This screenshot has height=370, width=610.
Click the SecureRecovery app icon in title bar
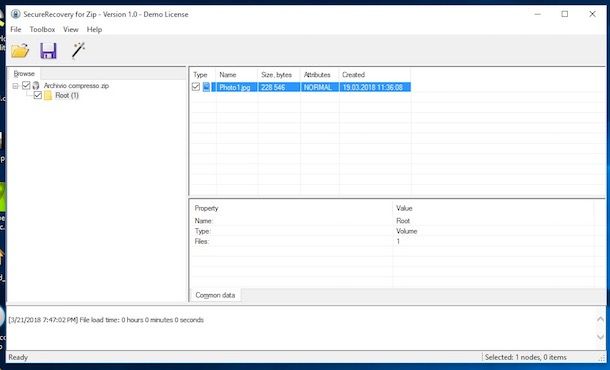coord(16,14)
